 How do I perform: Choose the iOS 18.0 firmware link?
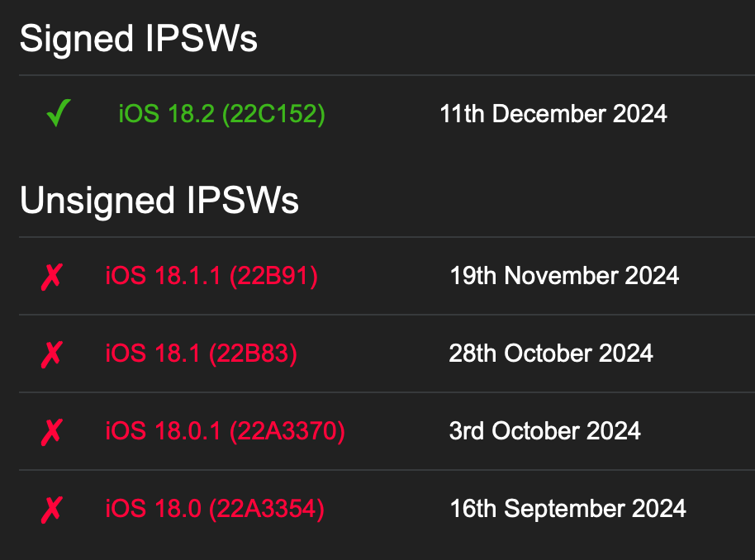(215, 509)
